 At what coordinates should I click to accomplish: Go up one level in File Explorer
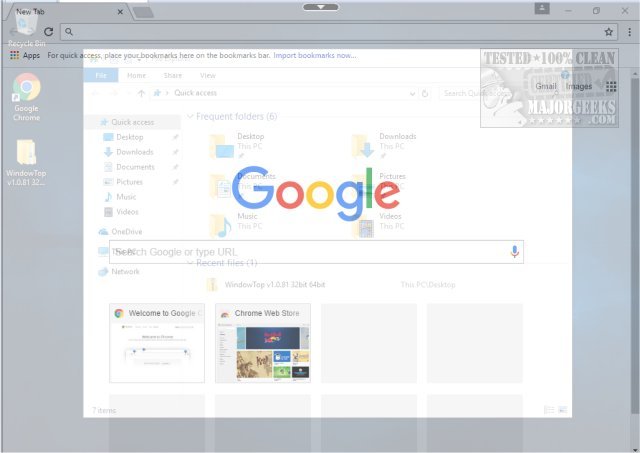141,93
